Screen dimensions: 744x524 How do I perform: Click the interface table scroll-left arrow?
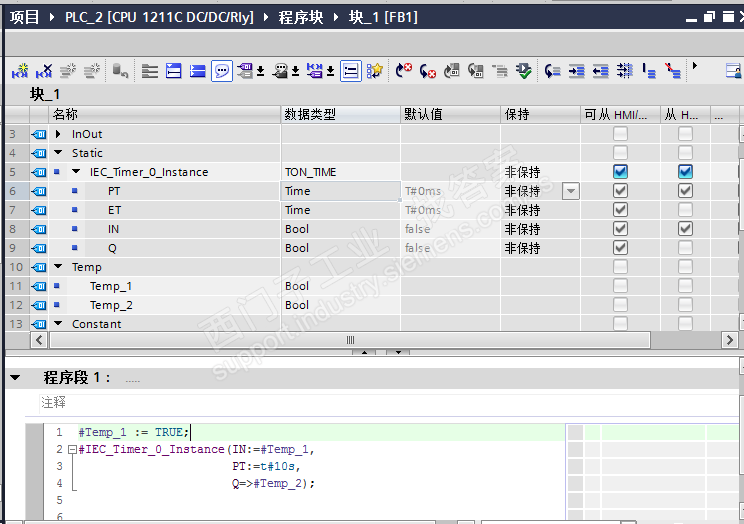pyautogui.click(x=39, y=340)
